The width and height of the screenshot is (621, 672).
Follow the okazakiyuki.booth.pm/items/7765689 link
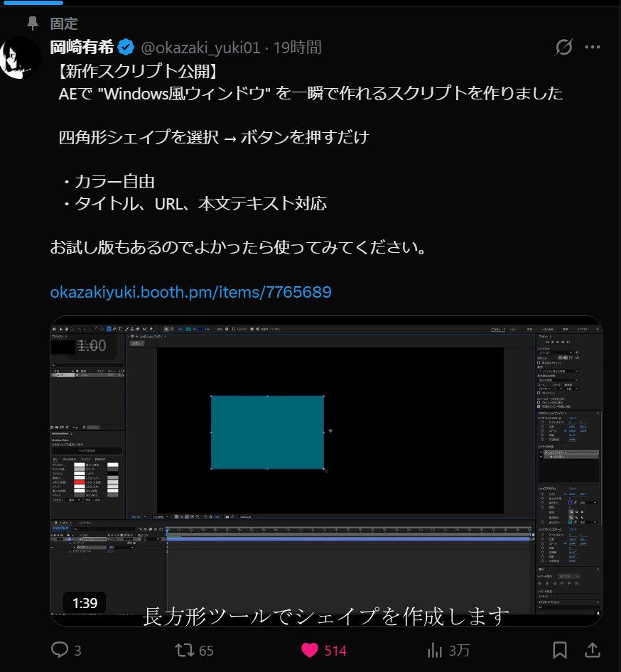[190, 292]
